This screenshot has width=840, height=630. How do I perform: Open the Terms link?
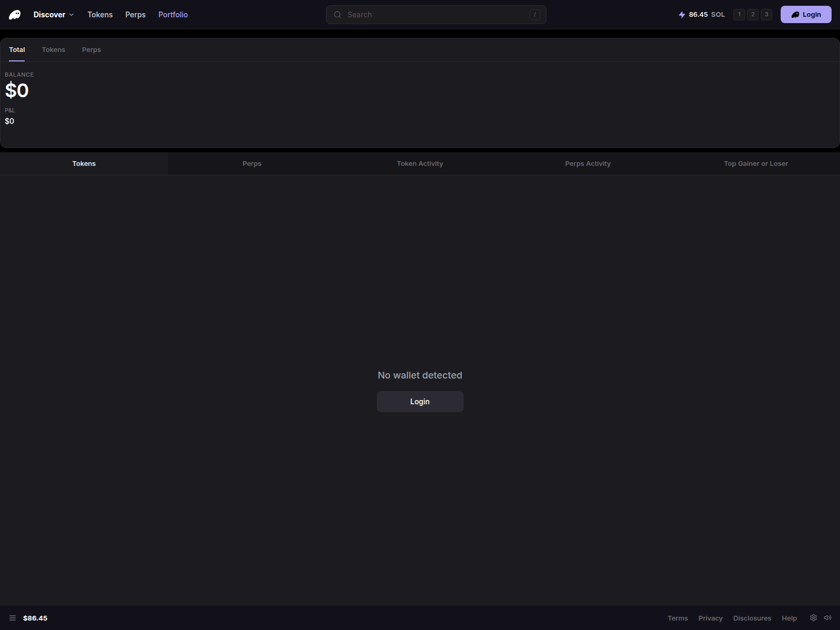click(678, 618)
